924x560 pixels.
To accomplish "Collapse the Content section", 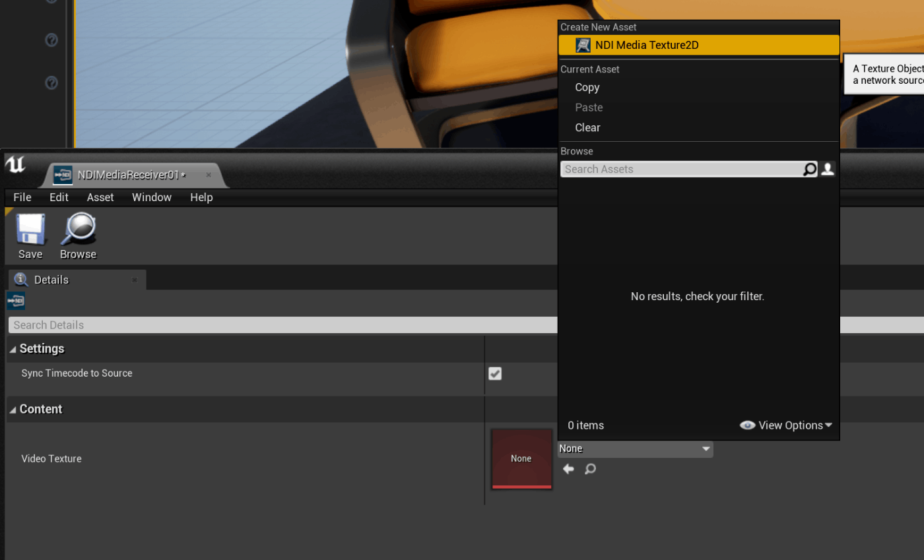I will tap(13, 410).
